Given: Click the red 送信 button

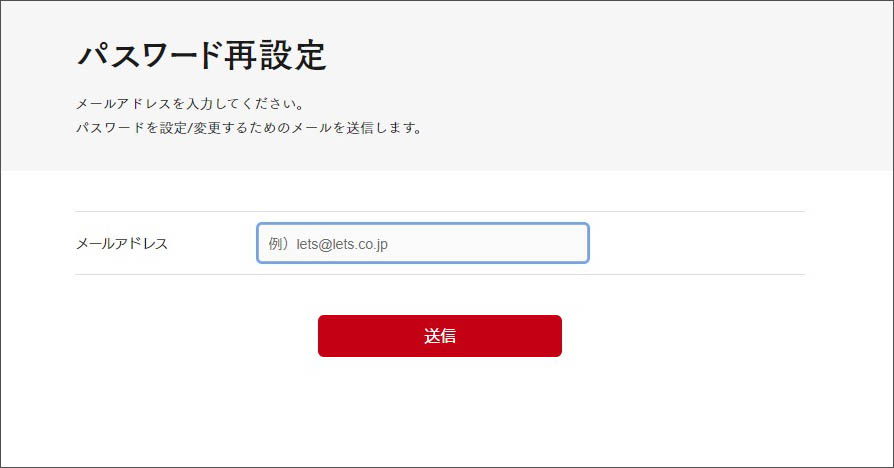Looking at the screenshot, I should point(440,336).
